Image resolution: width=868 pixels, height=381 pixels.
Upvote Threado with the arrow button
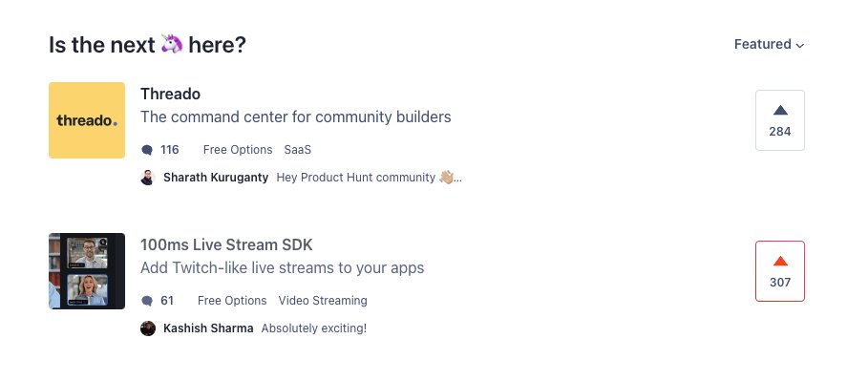(779, 120)
